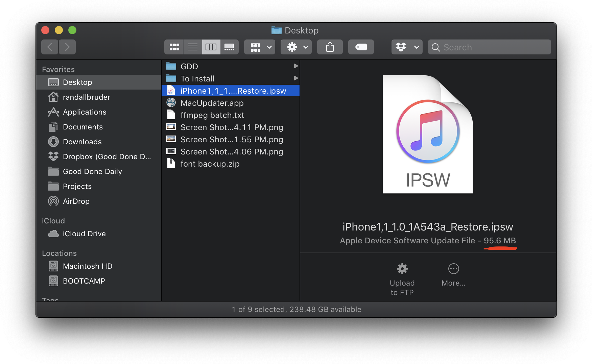Switch to gallery view in toolbar
Viewport: 592px width, 364px height.
point(229,47)
